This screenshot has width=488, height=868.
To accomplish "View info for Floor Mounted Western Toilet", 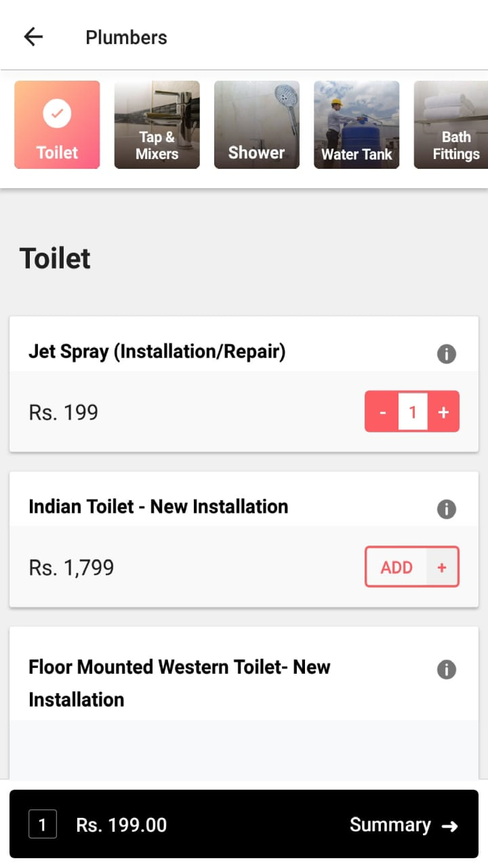I will click(x=446, y=669).
